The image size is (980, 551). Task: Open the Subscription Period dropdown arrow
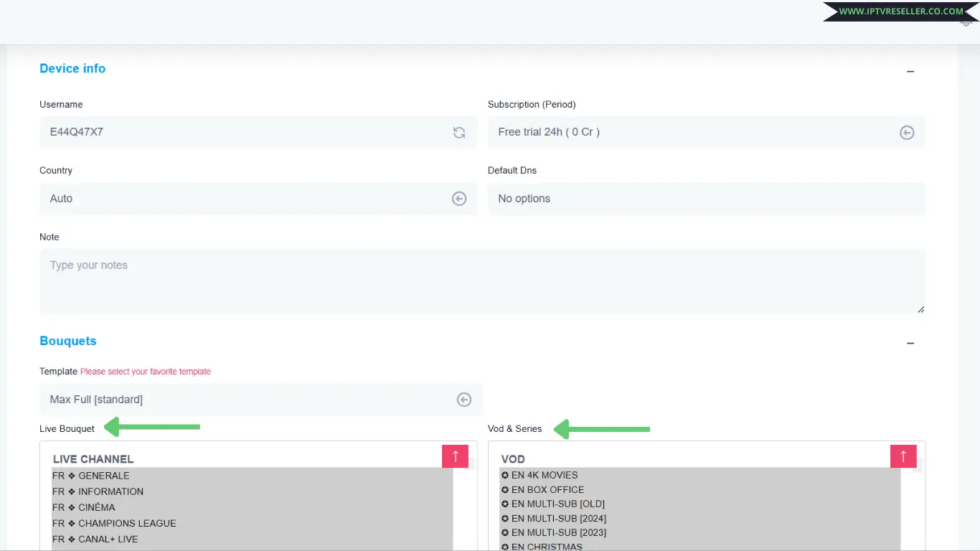[x=907, y=133]
